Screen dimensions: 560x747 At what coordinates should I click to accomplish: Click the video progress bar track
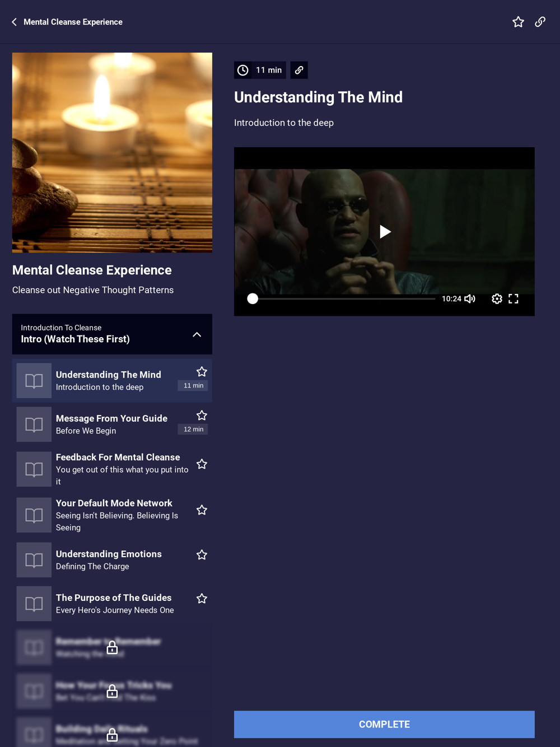pyautogui.click(x=342, y=299)
